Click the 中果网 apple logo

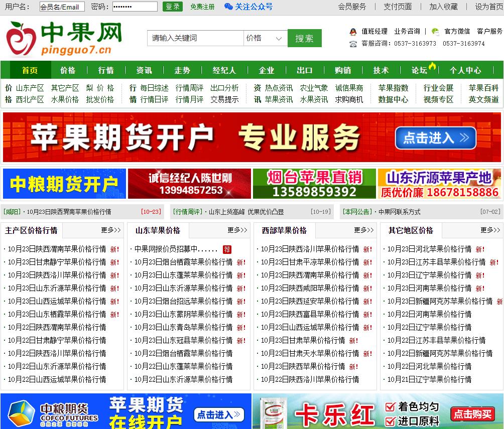click(x=21, y=39)
